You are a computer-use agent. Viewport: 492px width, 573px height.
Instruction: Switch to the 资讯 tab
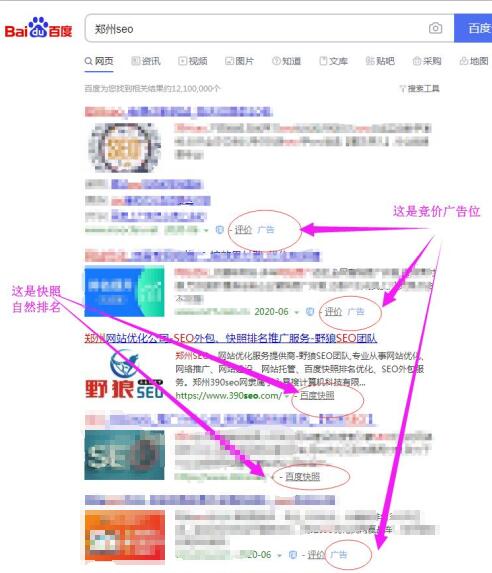[x=146, y=61]
